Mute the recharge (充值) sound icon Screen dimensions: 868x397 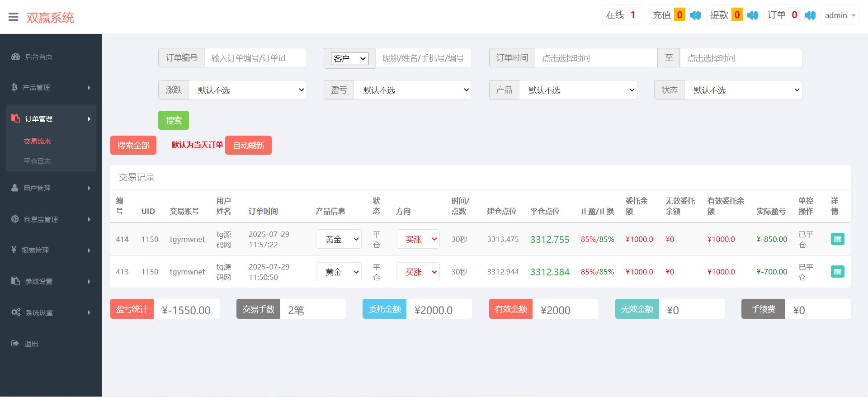click(695, 15)
